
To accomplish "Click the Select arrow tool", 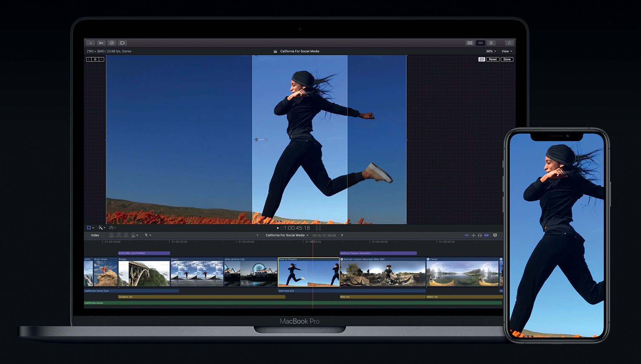I will pos(147,235).
